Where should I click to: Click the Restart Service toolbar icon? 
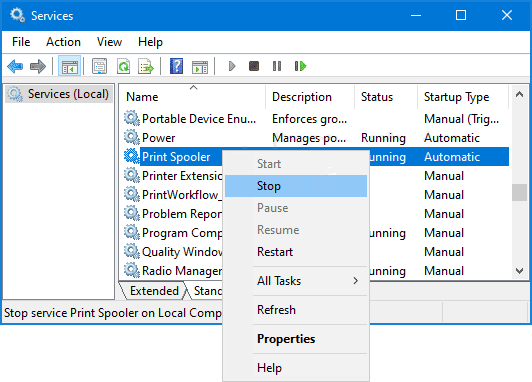[x=300, y=66]
